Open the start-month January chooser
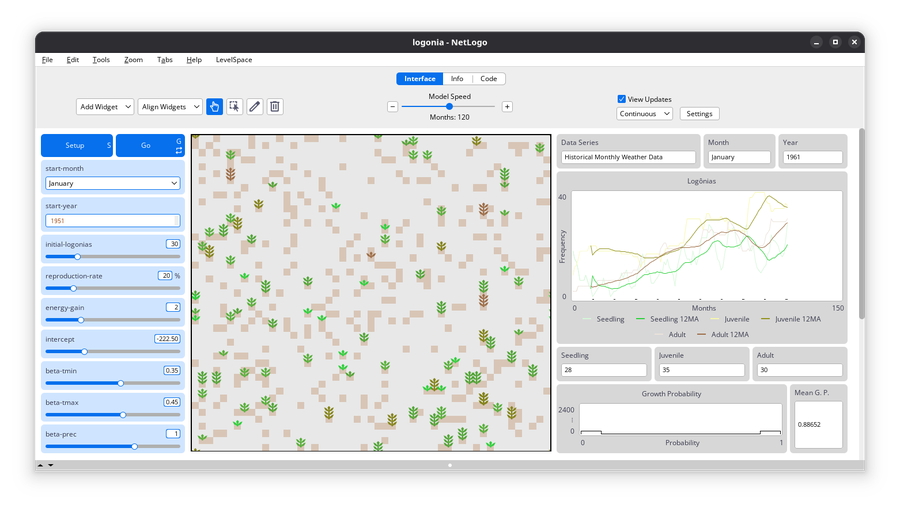The height and width of the screenshot is (509, 900). (113, 183)
